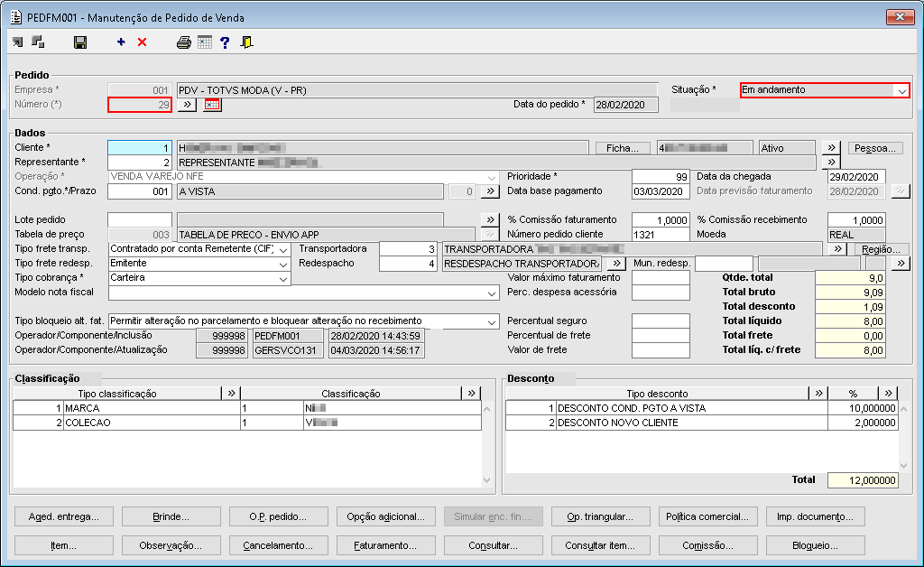Click the blue plus add icon
The image size is (924, 567).
coord(121,42)
